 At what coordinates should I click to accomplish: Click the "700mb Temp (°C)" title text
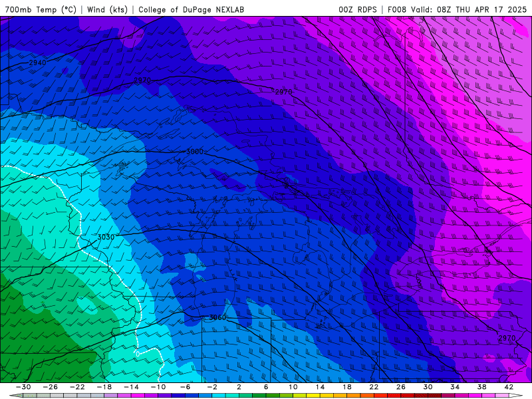[41, 9]
